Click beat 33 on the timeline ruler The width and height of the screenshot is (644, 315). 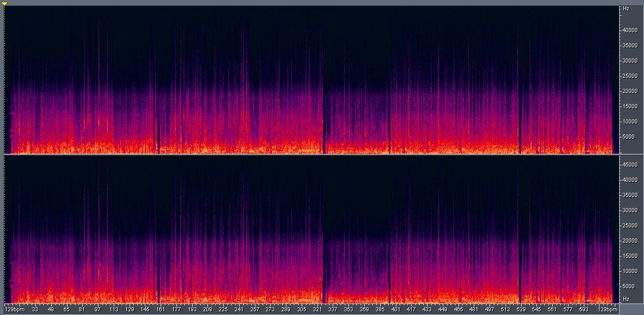35,309
